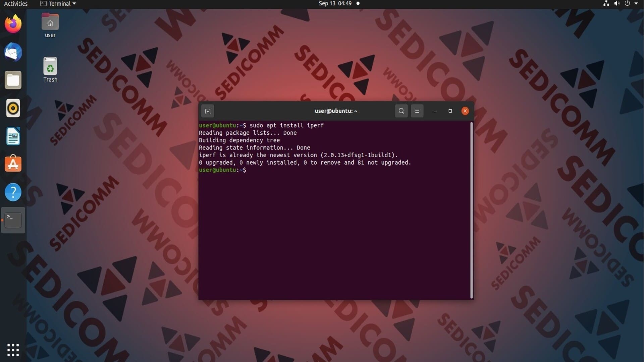Click the 'Reading package lists... Done' line

[248, 133]
